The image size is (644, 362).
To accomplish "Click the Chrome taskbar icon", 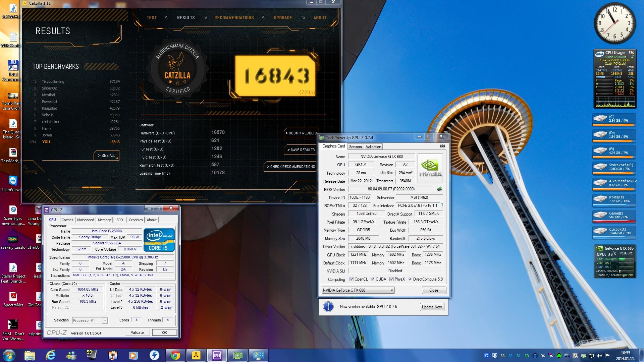I will 175,355.
